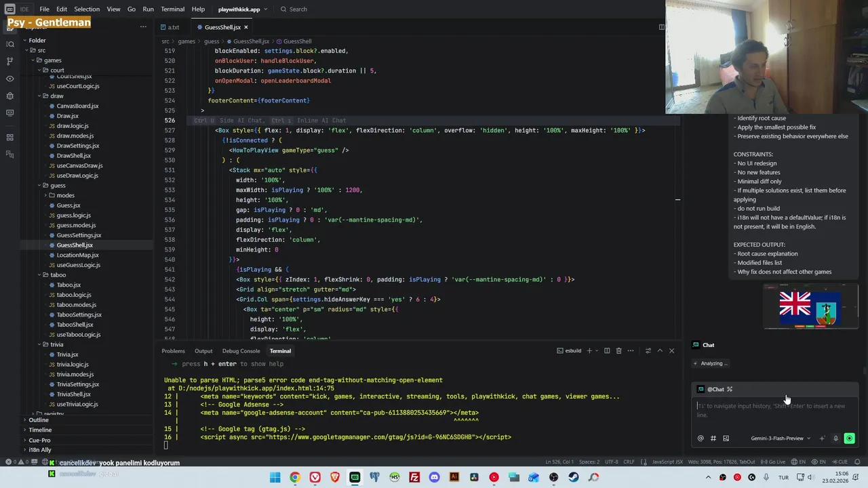The image size is (868, 488).
Task: Insert mention with @ icon in chat
Action: [701, 439]
